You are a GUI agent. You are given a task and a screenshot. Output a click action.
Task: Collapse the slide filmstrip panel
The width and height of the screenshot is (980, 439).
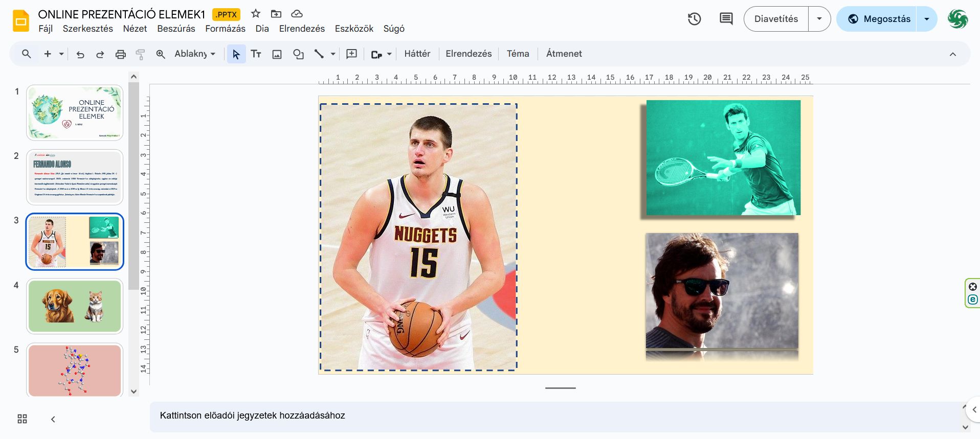pyautogui.click(x=53, y=419)
